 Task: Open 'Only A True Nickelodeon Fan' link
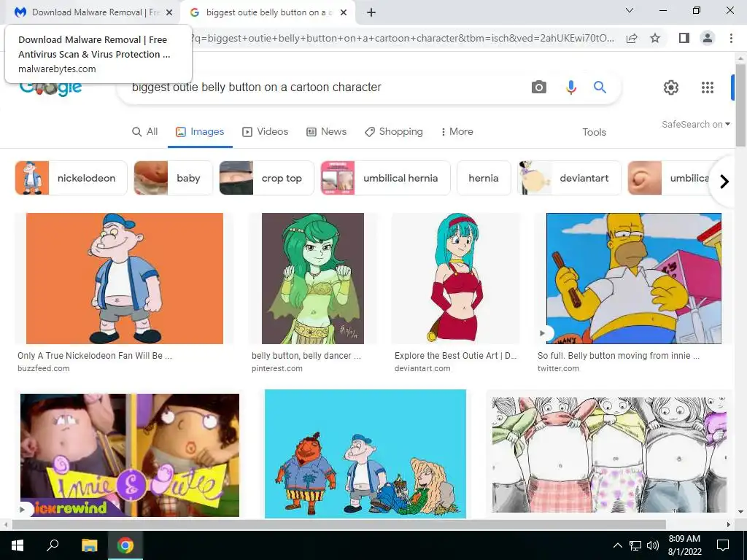(x=95, y=356)
